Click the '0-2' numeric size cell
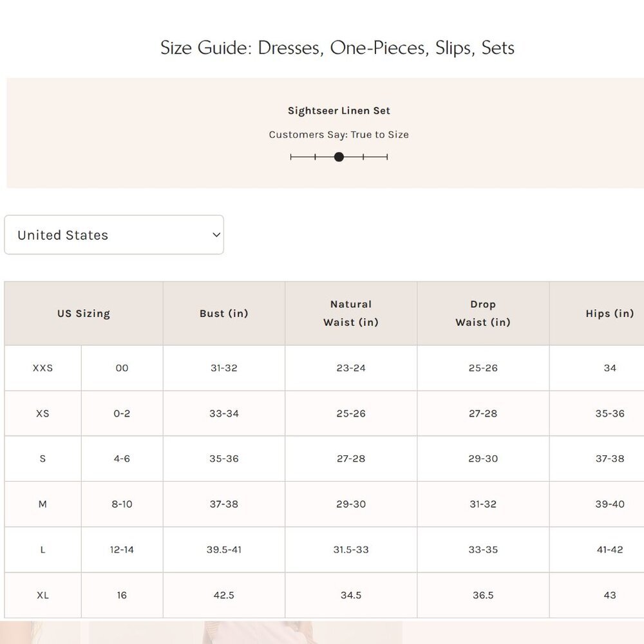This screenshot has height=644, width=644. point(122,413)
